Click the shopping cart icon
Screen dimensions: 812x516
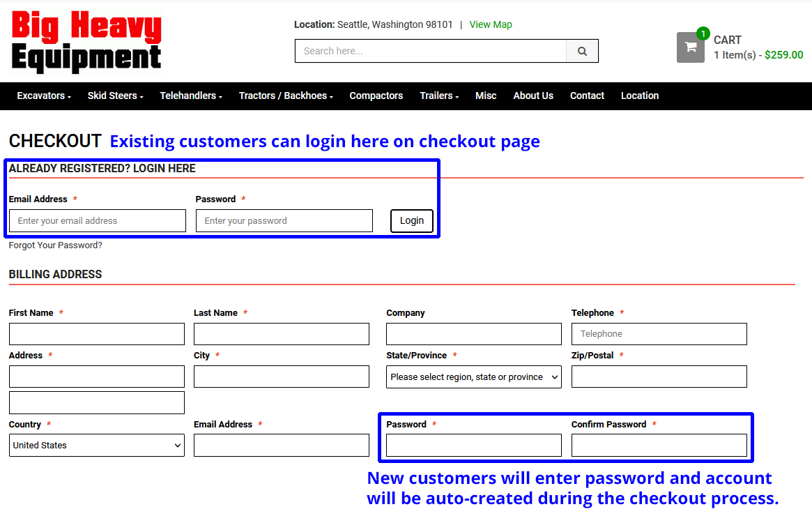coord(690,47)
